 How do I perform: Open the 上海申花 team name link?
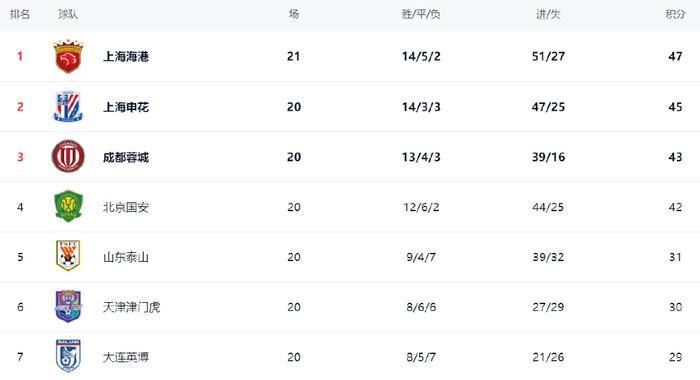pos(126,107)
